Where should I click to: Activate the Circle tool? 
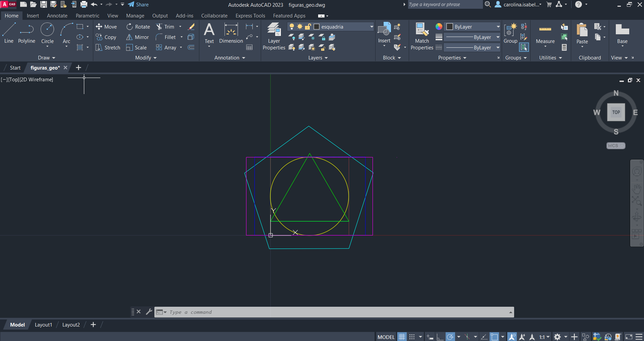47,33
